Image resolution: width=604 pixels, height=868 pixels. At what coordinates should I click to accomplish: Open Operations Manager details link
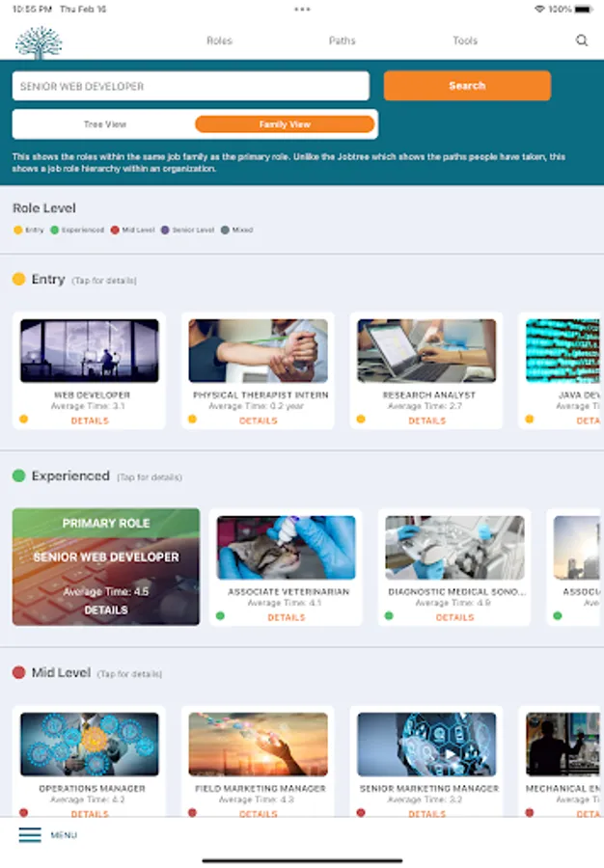[x=90, y=814]
